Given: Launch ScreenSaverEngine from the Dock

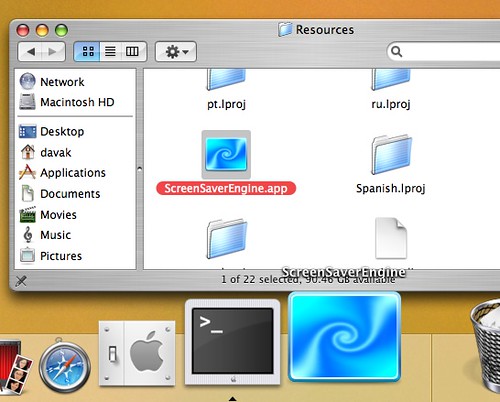Looking at the screenshot, I should 344,337.
